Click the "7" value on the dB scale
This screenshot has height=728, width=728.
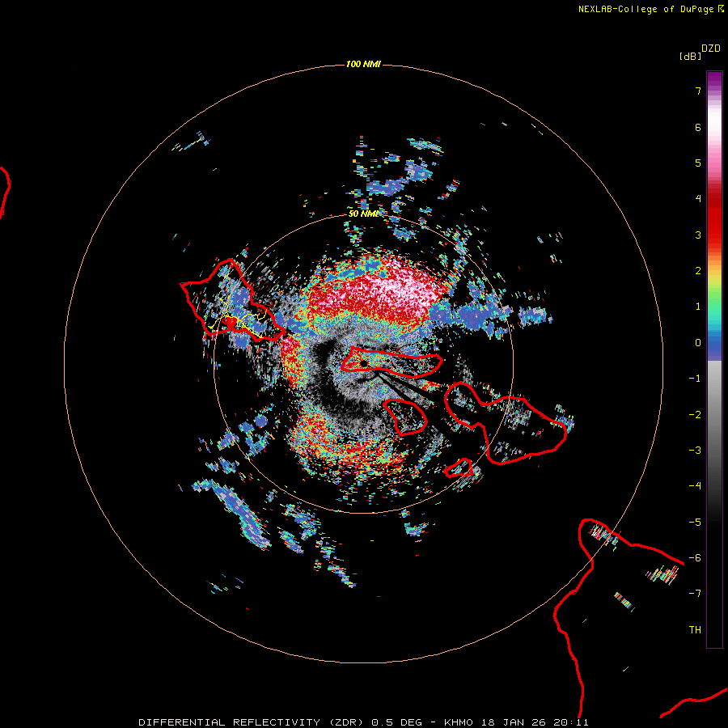coord(698,91)
